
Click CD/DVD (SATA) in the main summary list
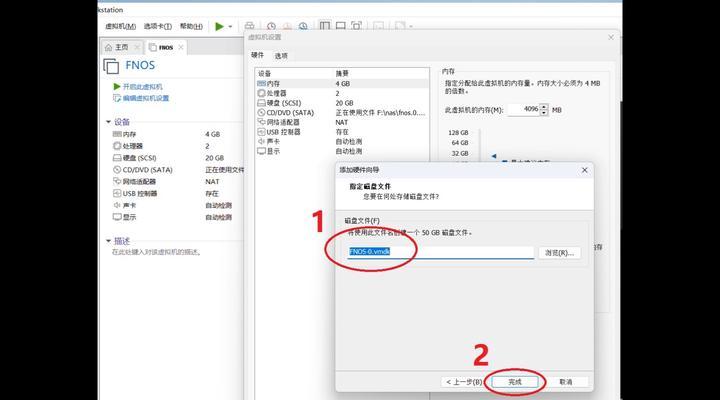point(147,170)
